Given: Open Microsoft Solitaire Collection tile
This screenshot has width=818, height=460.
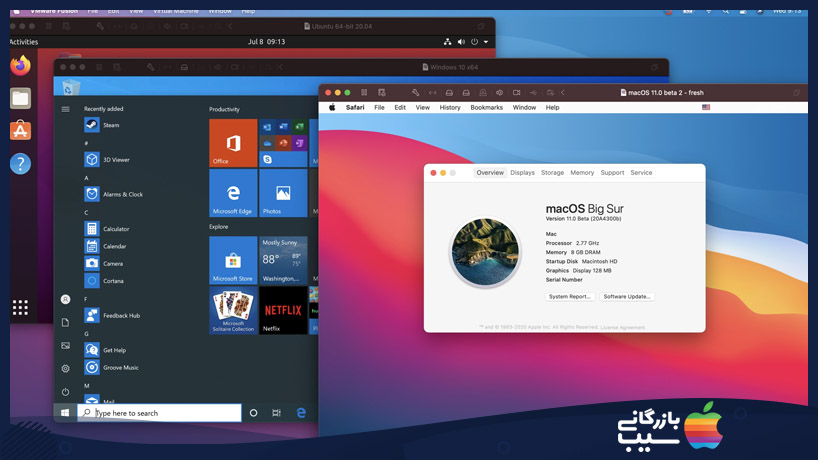Looking at the screenshot, I should (233, 310).
